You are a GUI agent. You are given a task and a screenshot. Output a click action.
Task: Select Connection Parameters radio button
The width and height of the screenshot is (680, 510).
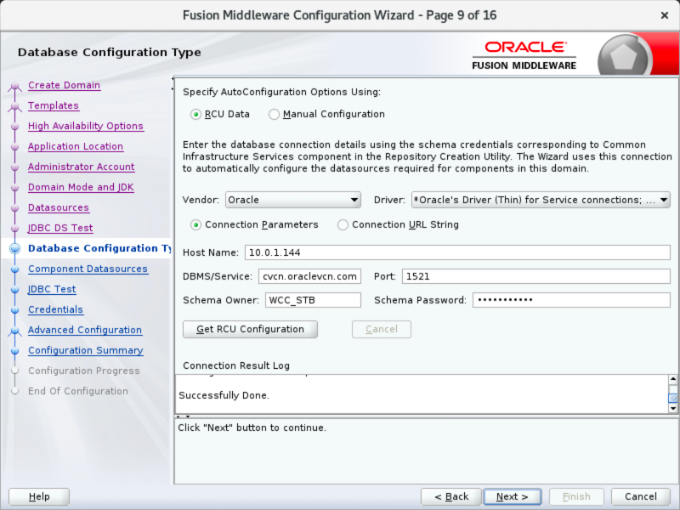[196, 225]
